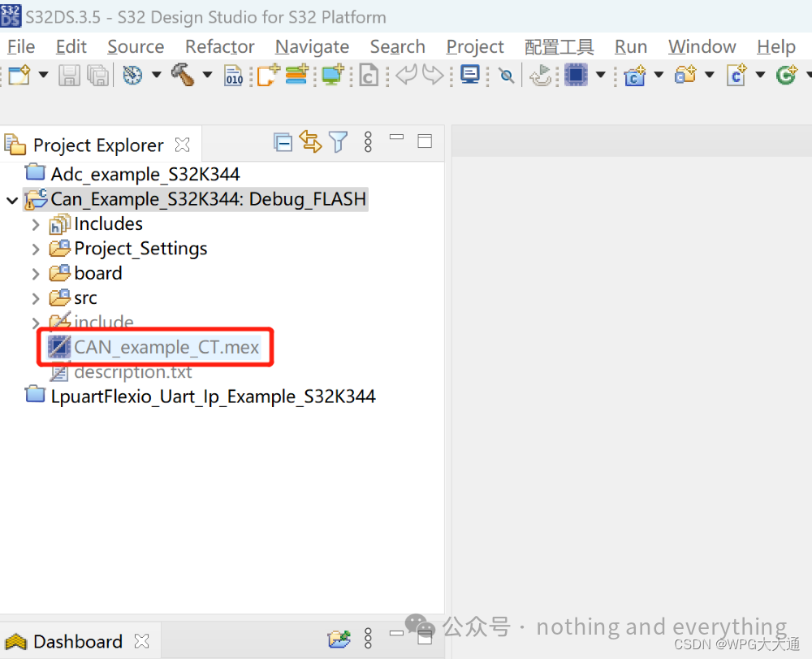Click the green G class icon
Viewport: 812px width, 659px height.
(x=787, y=75)
